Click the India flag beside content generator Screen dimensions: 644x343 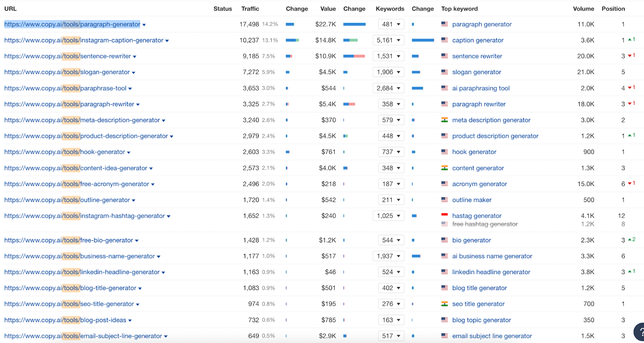click(x=444, y=168)
